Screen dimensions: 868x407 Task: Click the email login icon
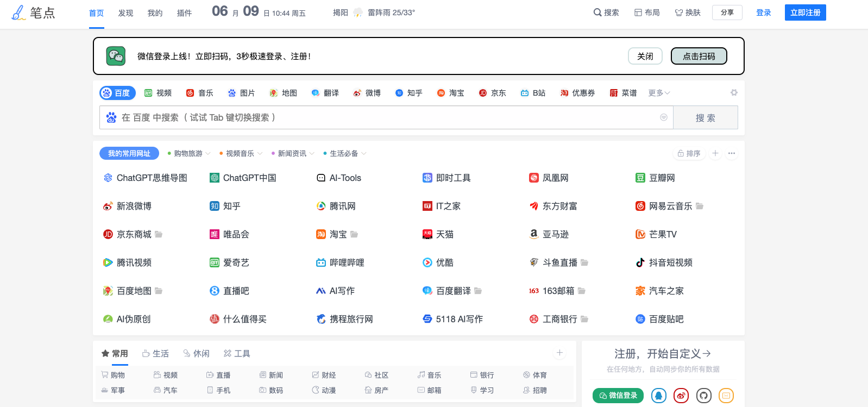pyautogui.click(x=726, y=396)
